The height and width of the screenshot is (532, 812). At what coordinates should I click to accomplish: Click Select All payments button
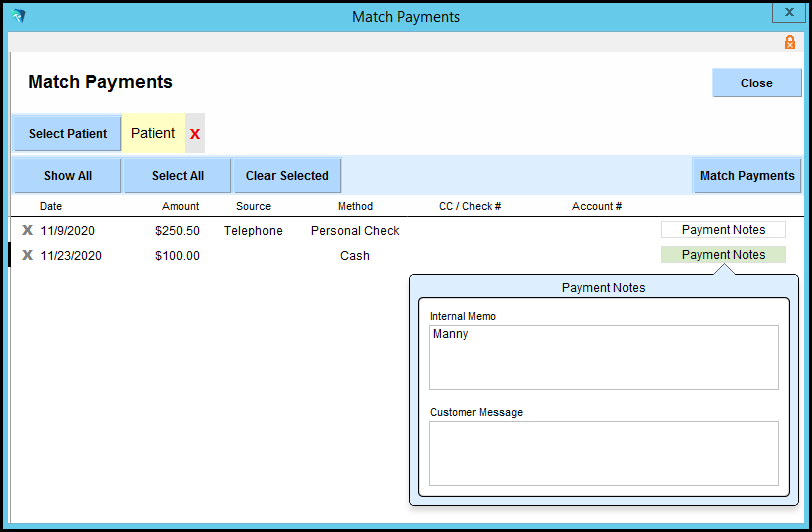(177, 175)
